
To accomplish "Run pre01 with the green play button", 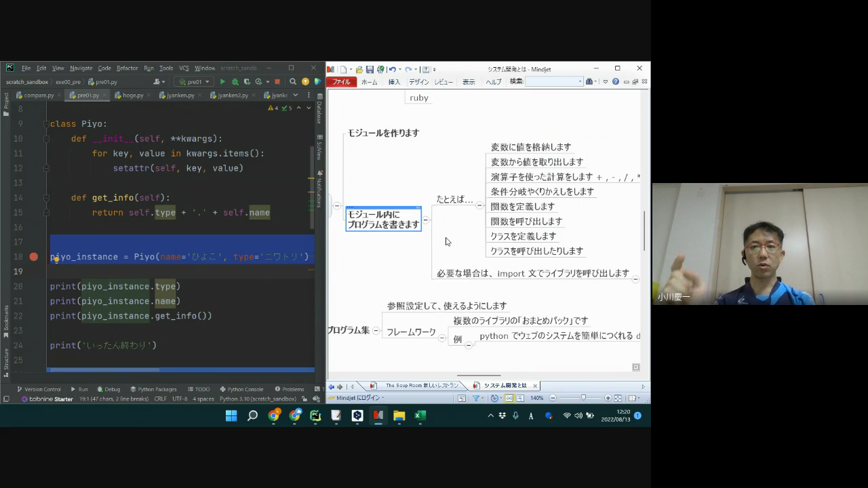I will [222, 82].
